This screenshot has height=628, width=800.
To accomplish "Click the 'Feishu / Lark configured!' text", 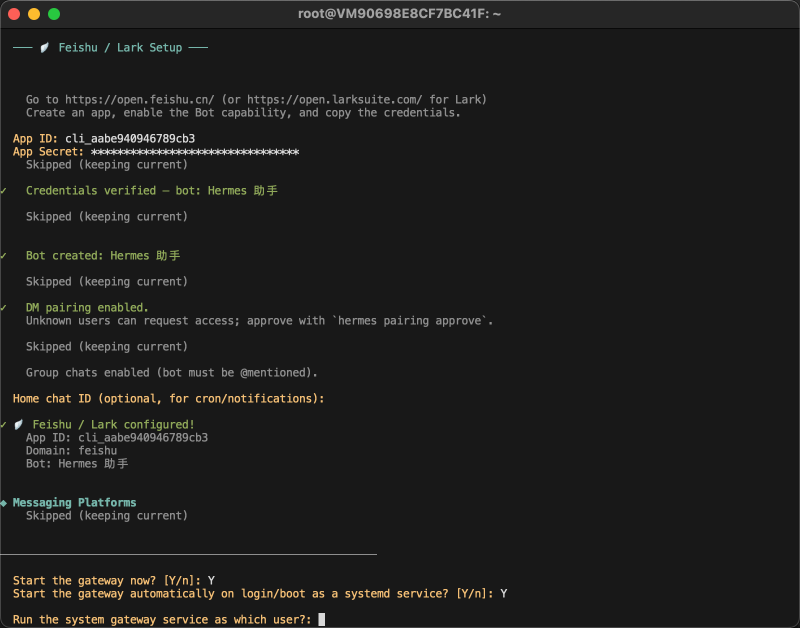I will click(113, 424).
